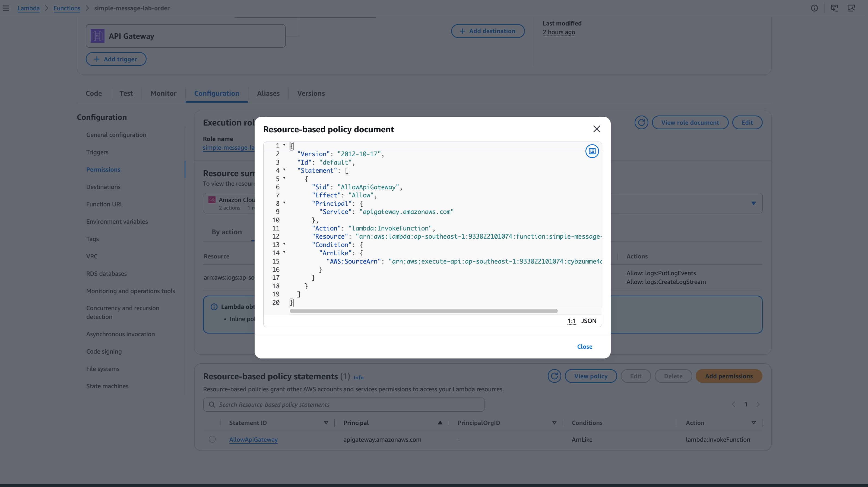This screenshot has height=487, width=868.
Task: Click the Lambda info notice icon
Action: (x=214, y=307)
